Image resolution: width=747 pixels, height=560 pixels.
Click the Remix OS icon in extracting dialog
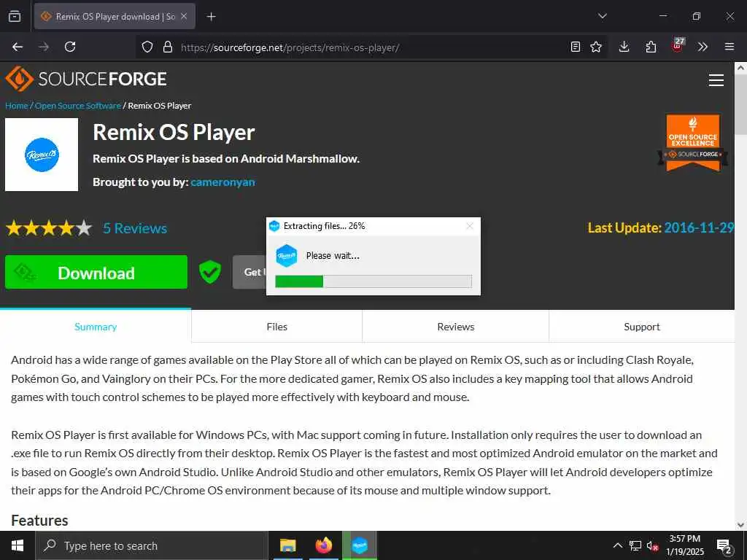[287, 256]
